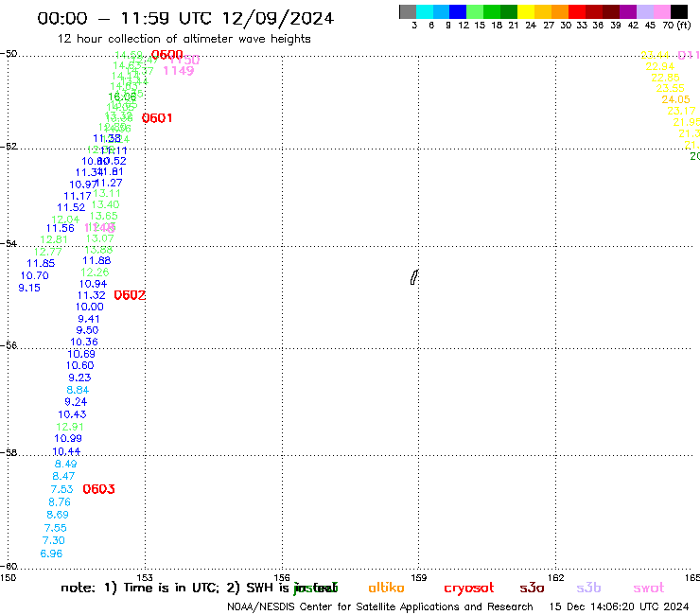Select the yellow legend swatch
Image resolution: width=700 pixels, height=615 pixels.
(x=526, y=11)
